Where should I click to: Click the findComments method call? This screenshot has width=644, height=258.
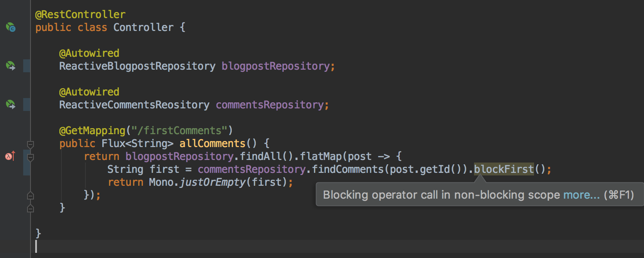[348, 169]
